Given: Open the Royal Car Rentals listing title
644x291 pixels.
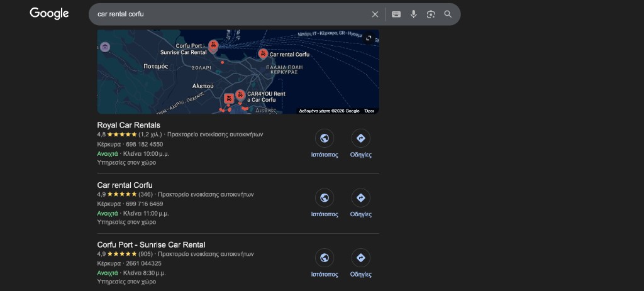Looking at the screenshot, I should tap(128, 125).
